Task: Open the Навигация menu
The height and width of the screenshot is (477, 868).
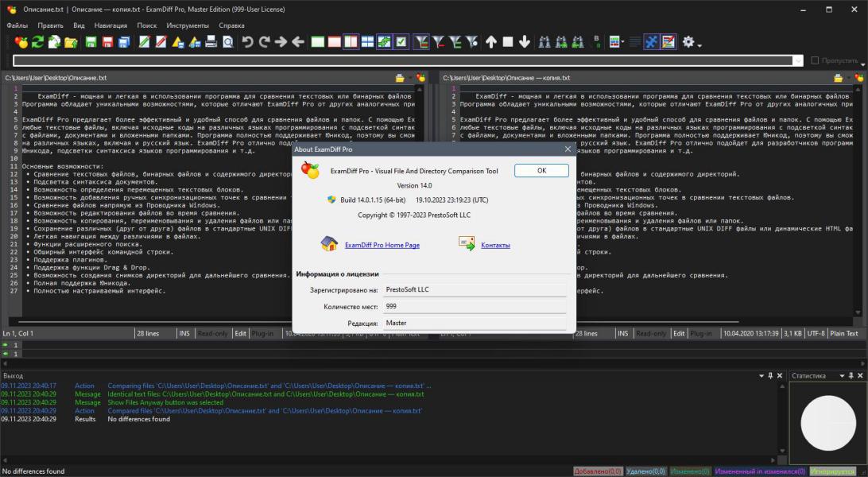Action: click(110, 25)
